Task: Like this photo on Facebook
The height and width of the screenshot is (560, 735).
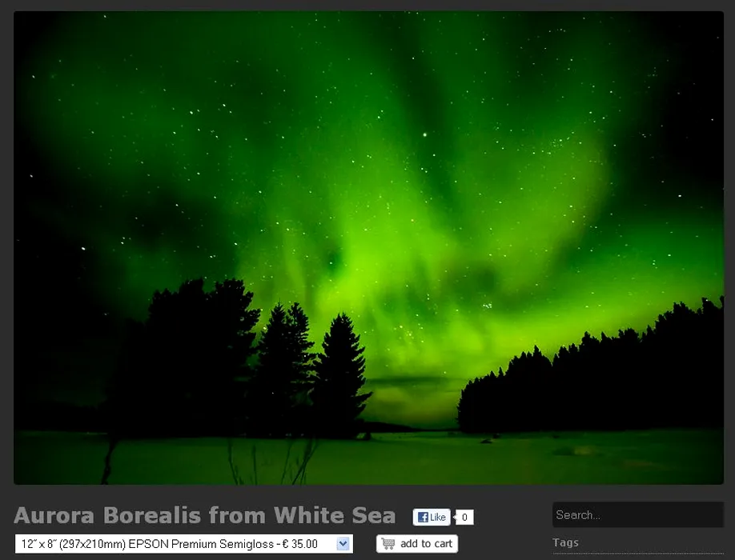Action: pyautogui.click(x=432, y=518)
